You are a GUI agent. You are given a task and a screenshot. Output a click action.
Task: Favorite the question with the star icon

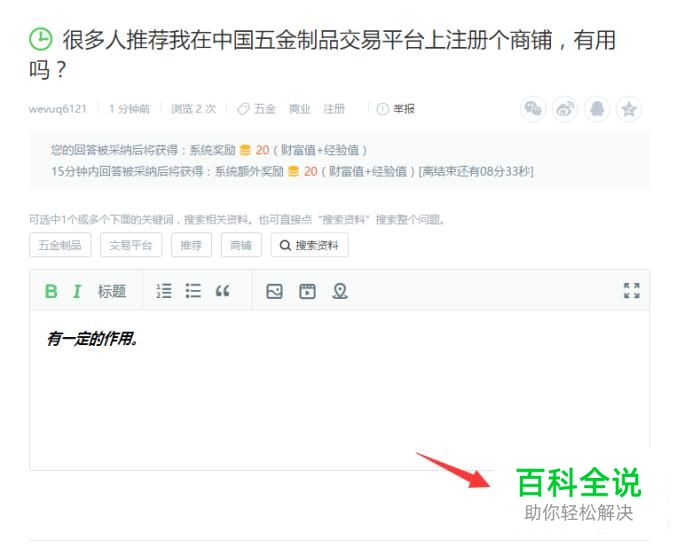pyautogui.click(x=629, y=109)
